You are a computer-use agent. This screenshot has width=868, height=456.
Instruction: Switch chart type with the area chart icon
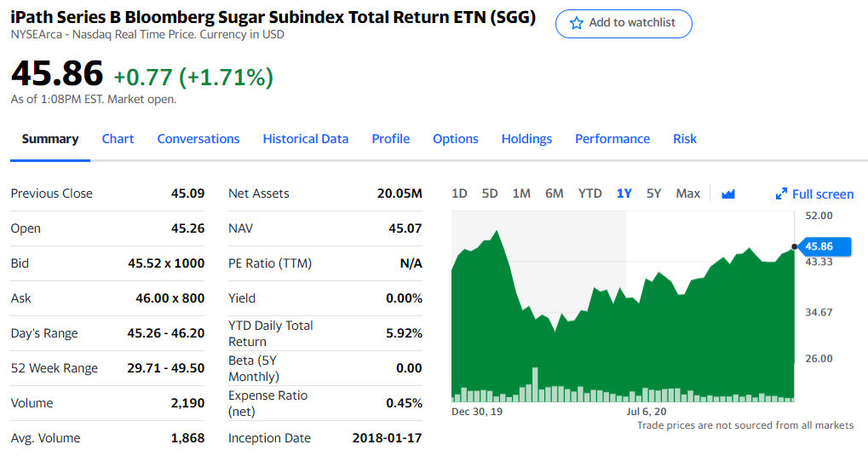[727, 193]
